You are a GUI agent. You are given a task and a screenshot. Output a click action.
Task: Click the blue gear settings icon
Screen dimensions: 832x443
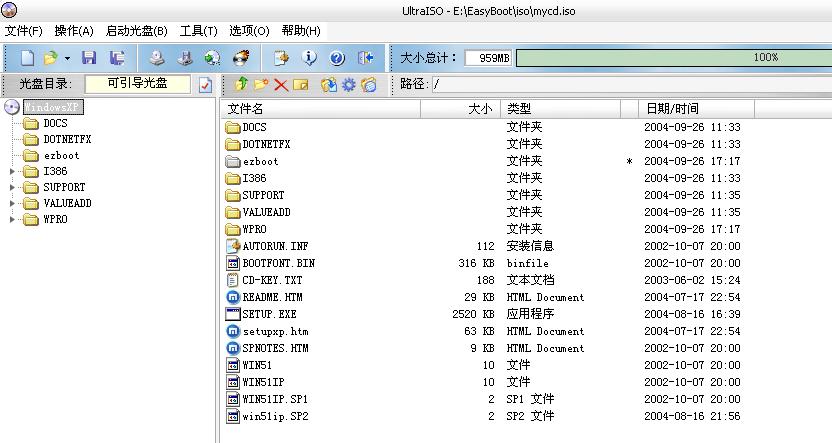pos(349,84)
